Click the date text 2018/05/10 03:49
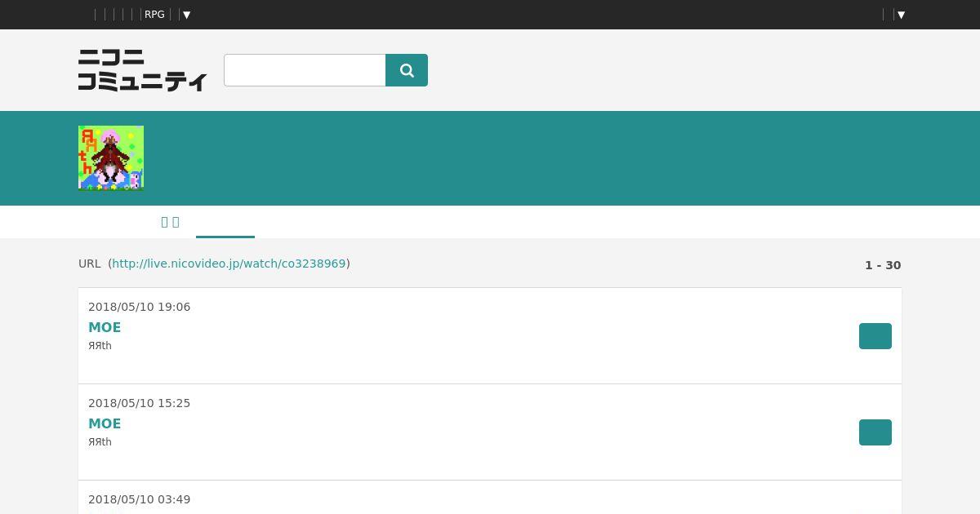 (x=139, y=499)
